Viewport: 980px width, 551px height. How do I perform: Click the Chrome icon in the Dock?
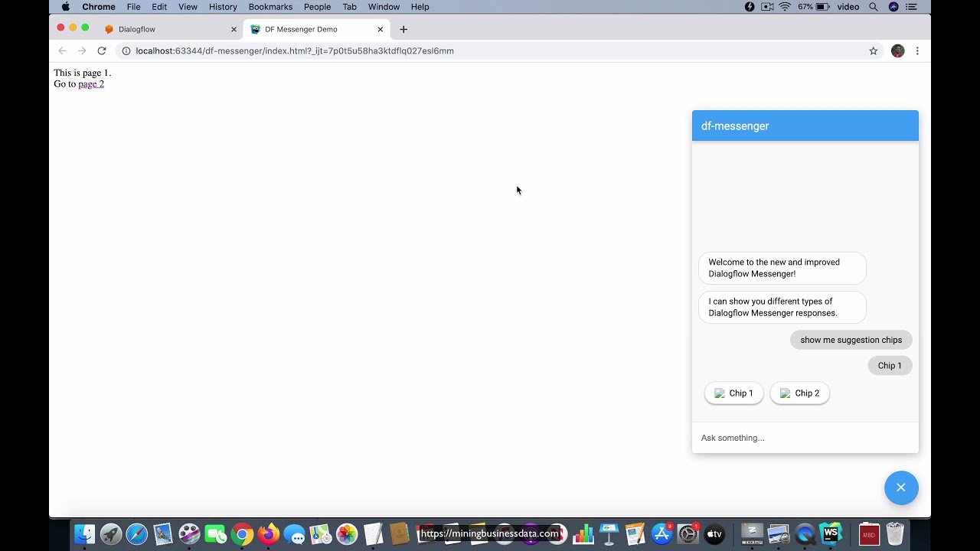click(x=242, y=533)
